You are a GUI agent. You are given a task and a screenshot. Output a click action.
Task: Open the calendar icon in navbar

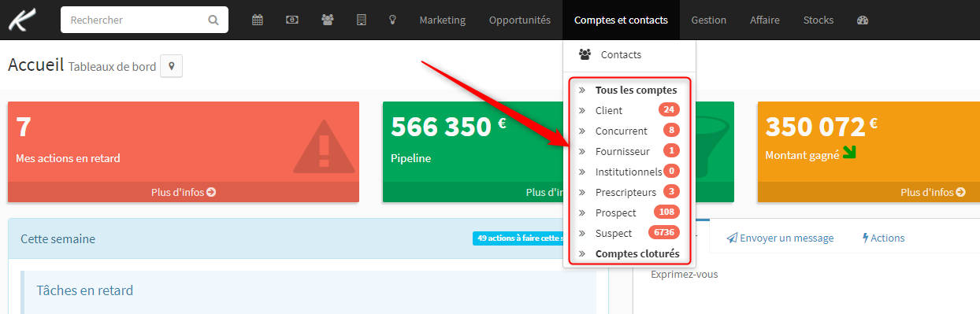[258, 20]
